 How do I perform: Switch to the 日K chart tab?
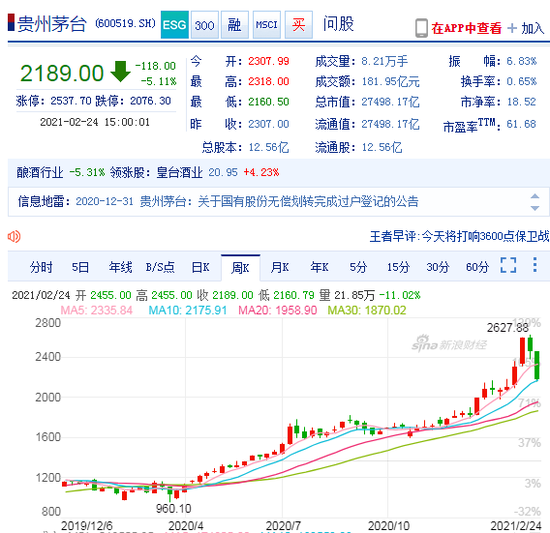pos(200,267)
